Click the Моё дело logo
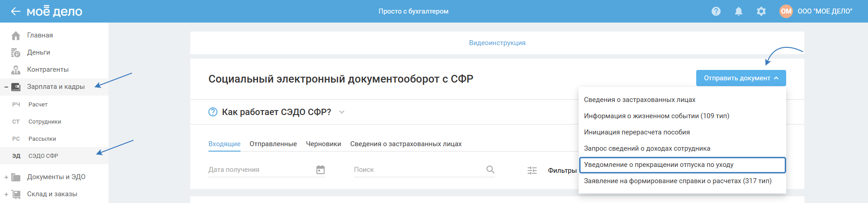This screenshot has height=203, width=868. pyautogui.click(x=54, y=11)
